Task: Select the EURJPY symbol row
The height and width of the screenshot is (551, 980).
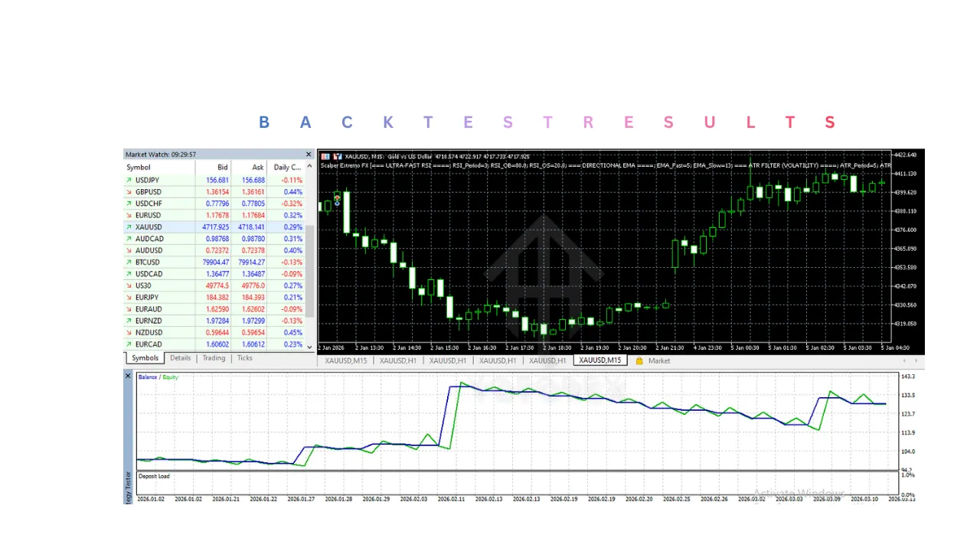Action: [214, 298]
